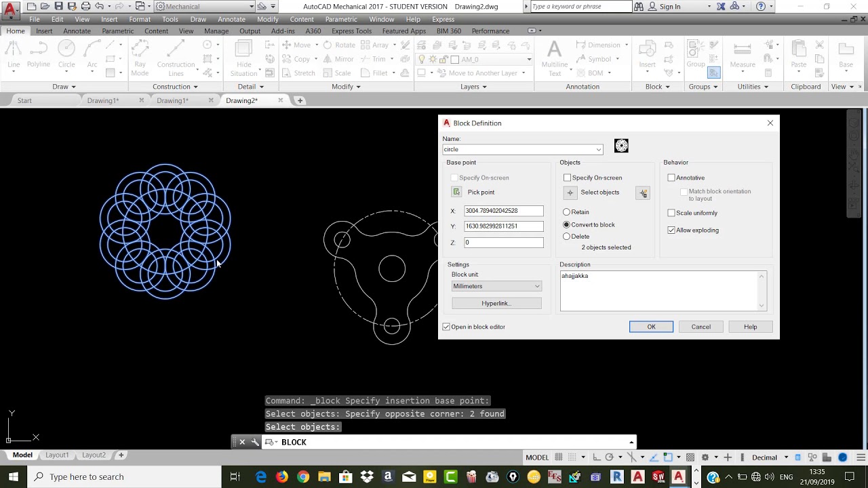This screenshot has height=488, width=868.
Task: Select the Retain radio option
Action: 567,212
